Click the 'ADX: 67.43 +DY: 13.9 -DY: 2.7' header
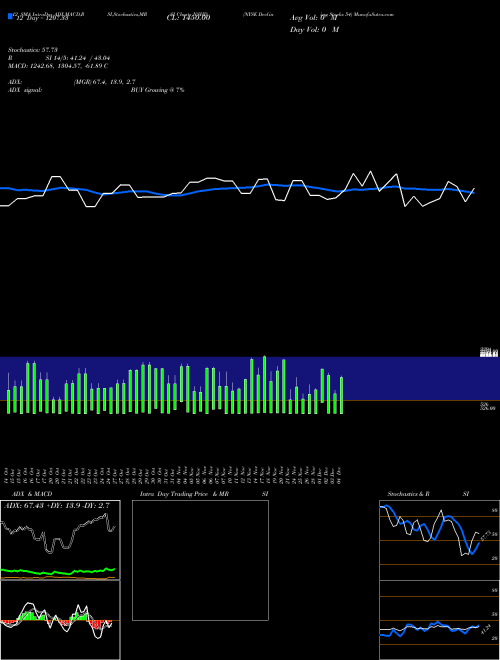Viewport: 500px width, 660px height. 57,505
